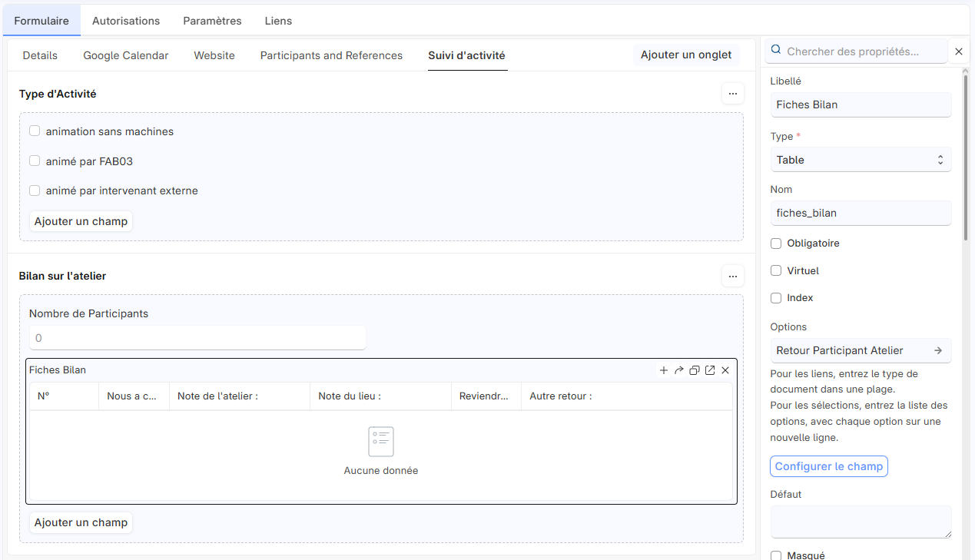This screenshot has width=975, height=560.
Task: Remove the Fiches Bilan field with the X icon
Action: (x=725, y=370)
